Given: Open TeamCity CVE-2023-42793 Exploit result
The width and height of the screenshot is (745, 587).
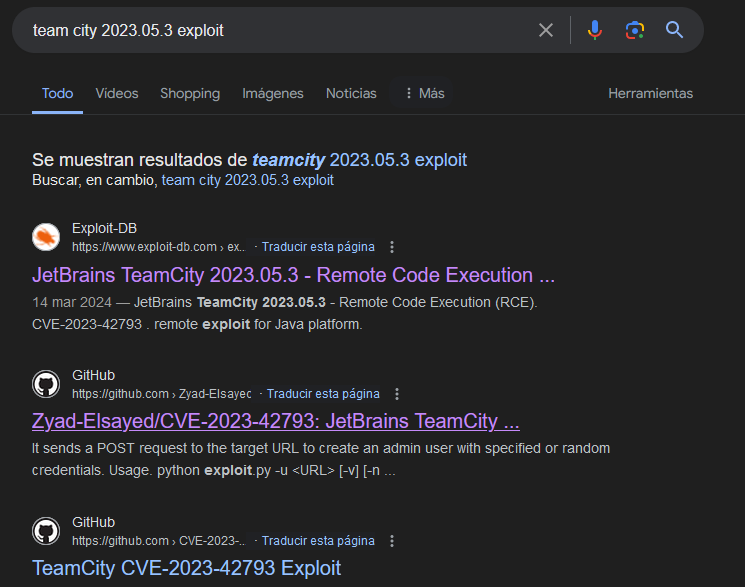Looking at the screenshot, I should coord(186,568).
